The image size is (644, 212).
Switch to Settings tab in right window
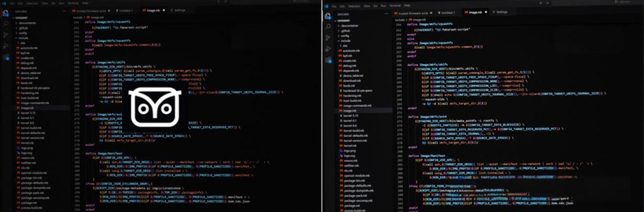pos(500,12)
